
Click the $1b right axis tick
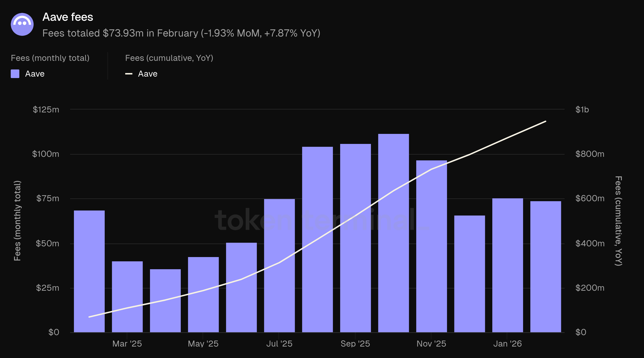click(x=582, y=110)
